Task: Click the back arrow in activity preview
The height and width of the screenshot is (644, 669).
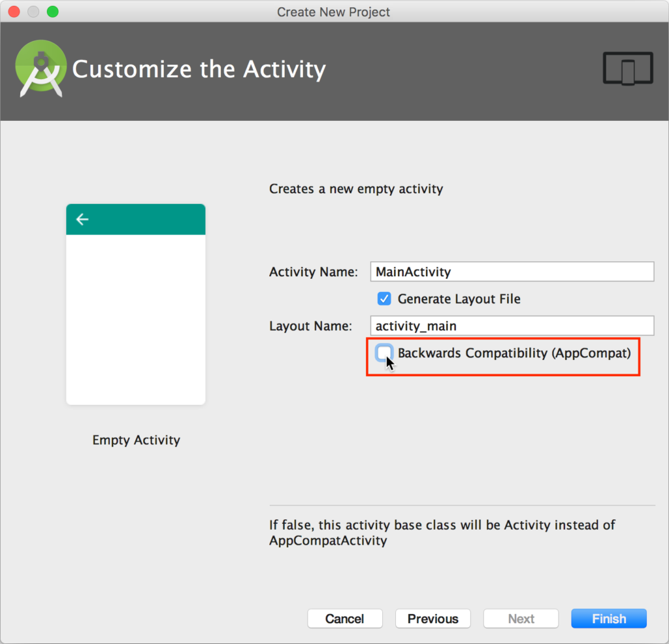Action: click(82, 219)
